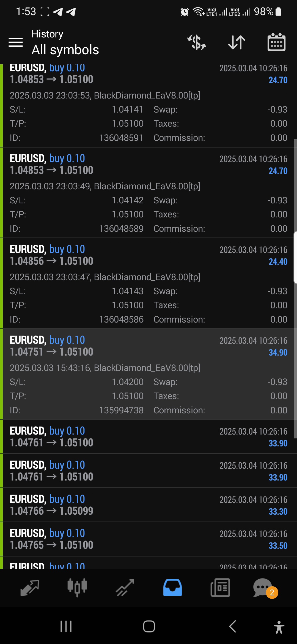Open Messages chat with 2 notifications

pos(263,587)
